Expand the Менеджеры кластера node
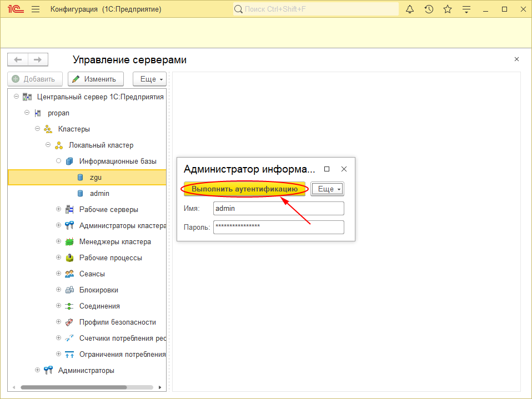The width and height of the screenshot is (532, 399). click(x=58, y=241)
